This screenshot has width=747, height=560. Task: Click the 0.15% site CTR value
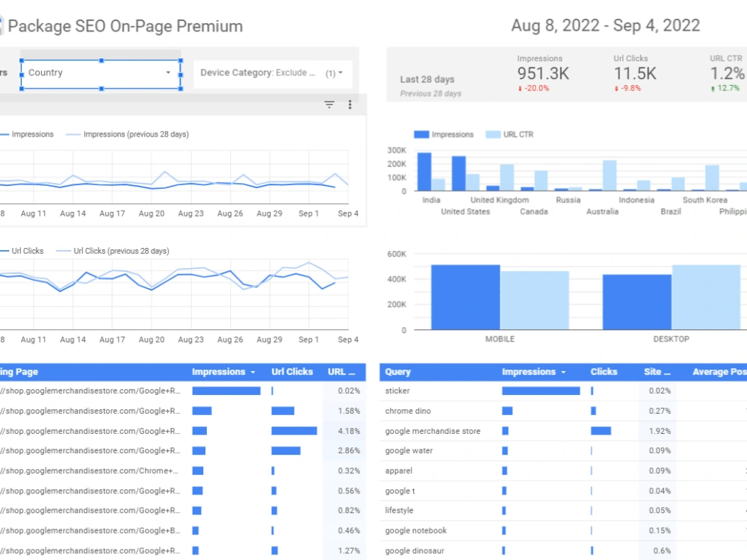pyautogui.click(x=660, y=530)
